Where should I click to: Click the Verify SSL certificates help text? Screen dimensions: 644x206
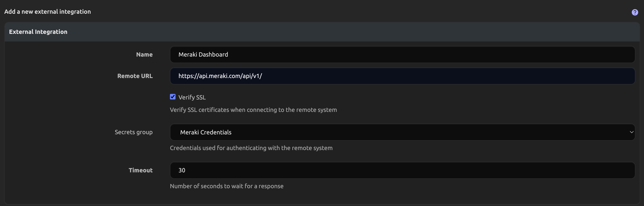click(253, 110)
